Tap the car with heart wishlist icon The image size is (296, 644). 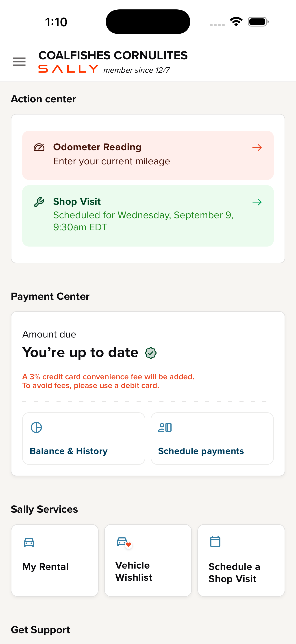(x=124, y=542)
